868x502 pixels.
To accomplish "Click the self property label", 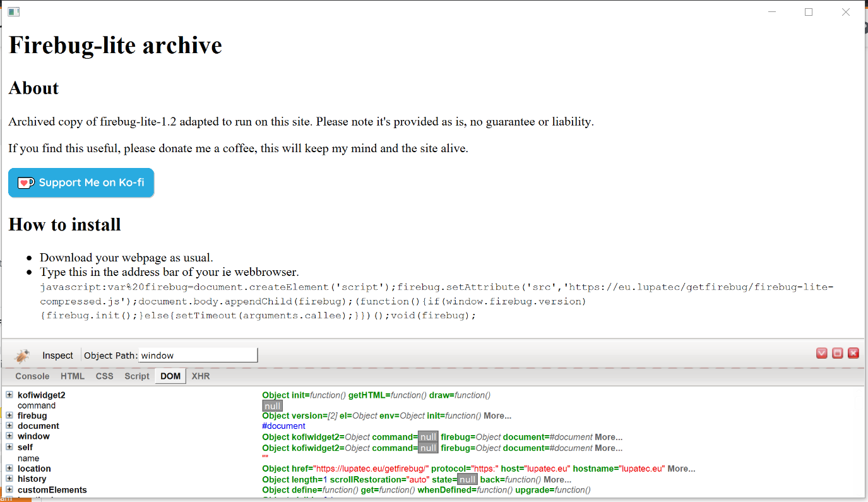I will [25, 448].
